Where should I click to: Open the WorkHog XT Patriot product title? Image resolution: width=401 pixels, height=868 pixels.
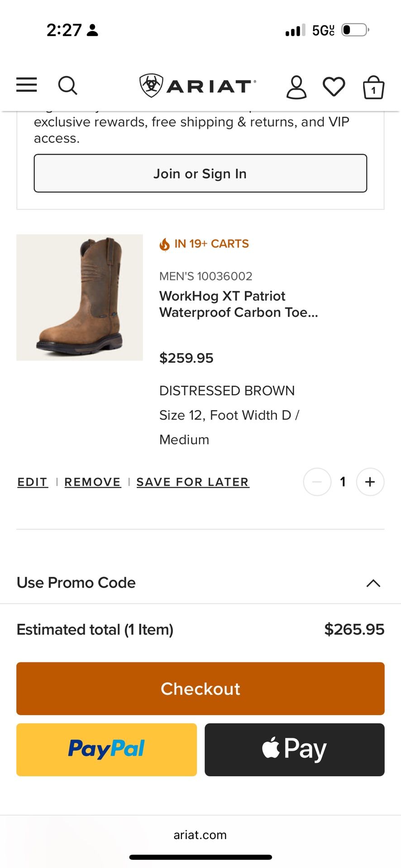[239, 304]
